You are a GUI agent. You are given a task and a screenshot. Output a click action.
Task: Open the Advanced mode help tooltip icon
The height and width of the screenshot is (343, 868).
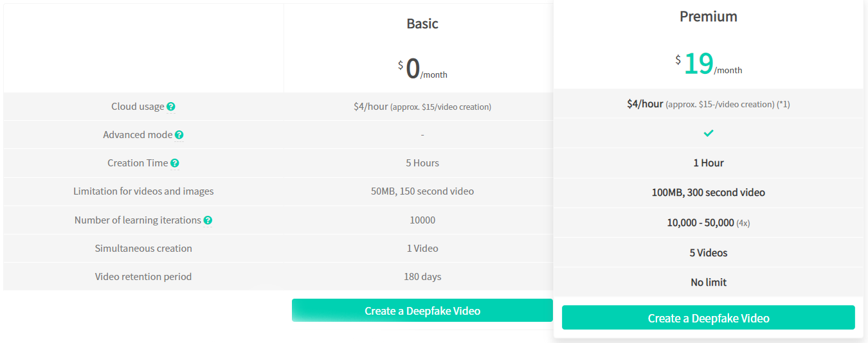point(179,135)
